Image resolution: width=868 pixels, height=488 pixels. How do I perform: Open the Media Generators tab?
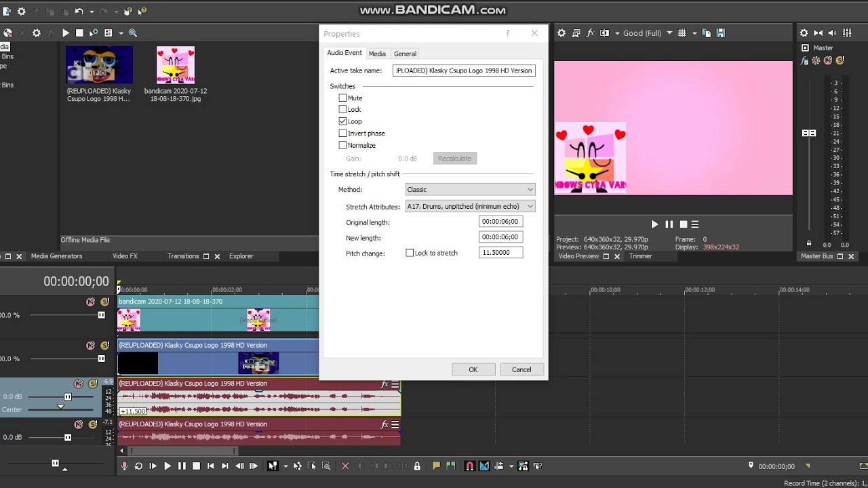(56, 256)
